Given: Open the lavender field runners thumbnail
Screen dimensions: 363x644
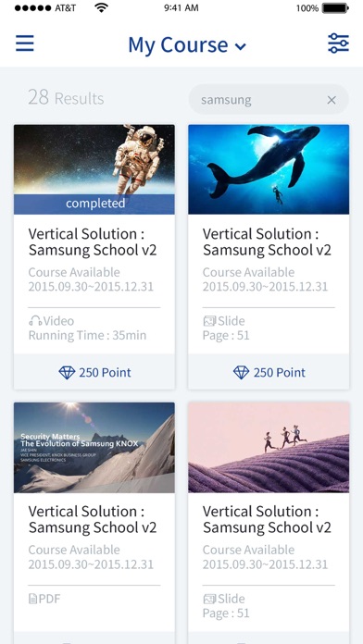Looking at the screenshot, I should (x=269, y=447).
